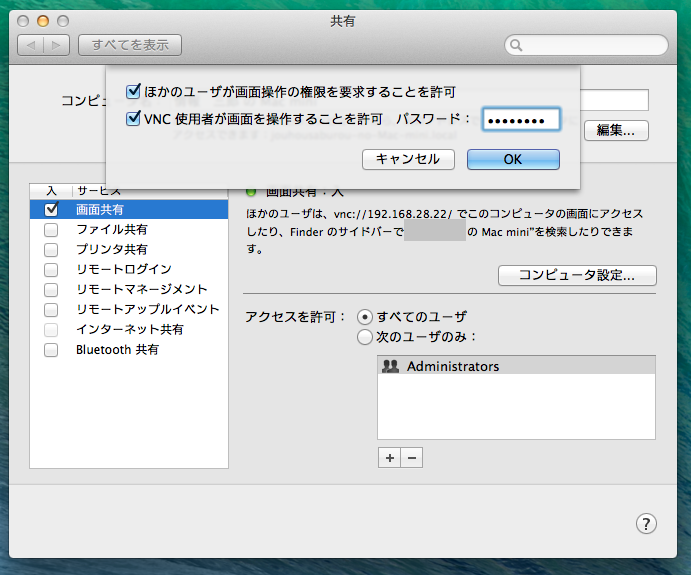Uncheck VNC 使用者が画面を操作することを許可
Screen dimensions: 691x575
click(133, 119)
